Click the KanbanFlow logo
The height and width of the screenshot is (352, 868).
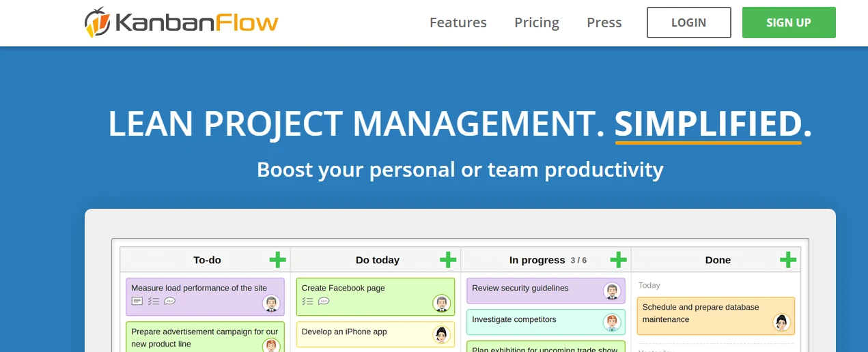pyautogui.click(x=181, y=23)
